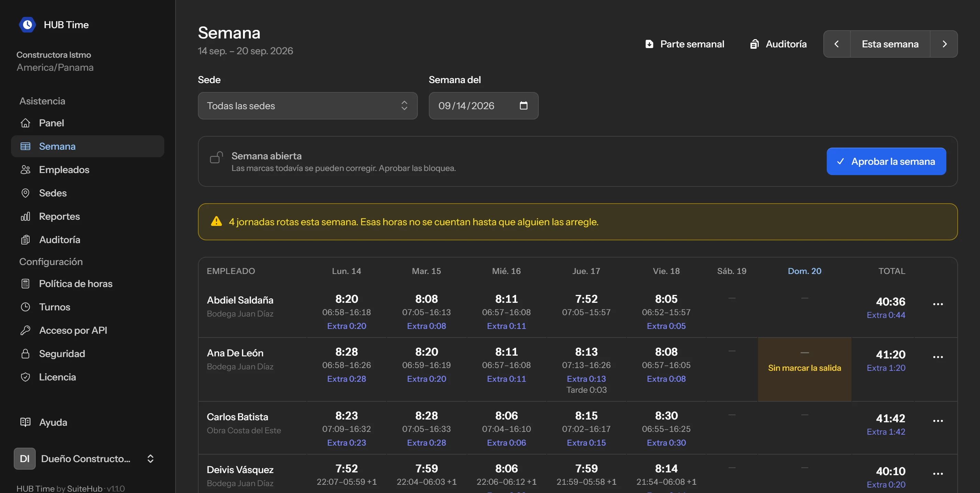This screenshot has height=493, width=980.
Task: Go to Reportes in the sidebar
Action: [88, 216]
